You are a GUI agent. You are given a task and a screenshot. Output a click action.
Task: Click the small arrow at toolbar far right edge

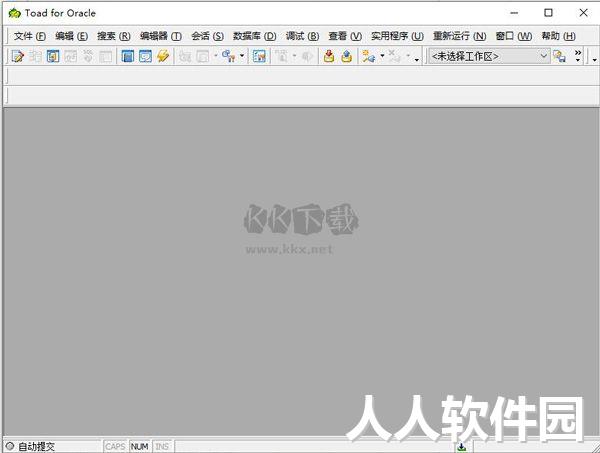coord(594,60)
